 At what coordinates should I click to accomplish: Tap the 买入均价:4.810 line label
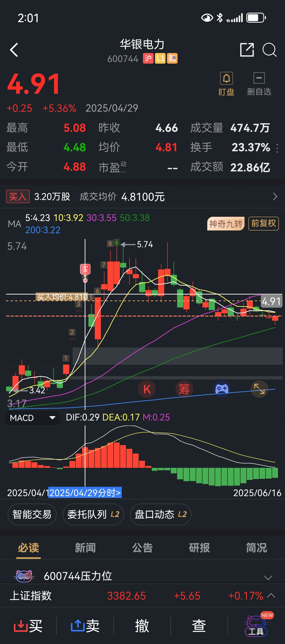[x=62, y=297]
